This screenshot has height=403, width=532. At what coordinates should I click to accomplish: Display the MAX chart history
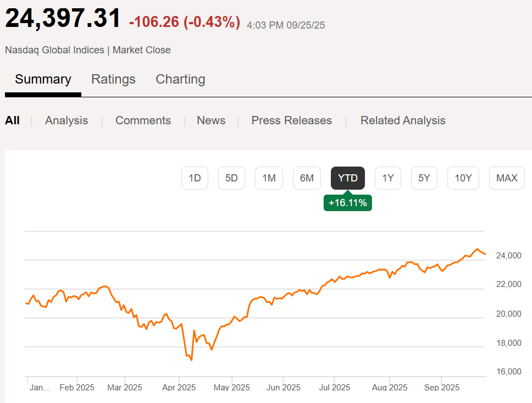[x=507, y=178]
